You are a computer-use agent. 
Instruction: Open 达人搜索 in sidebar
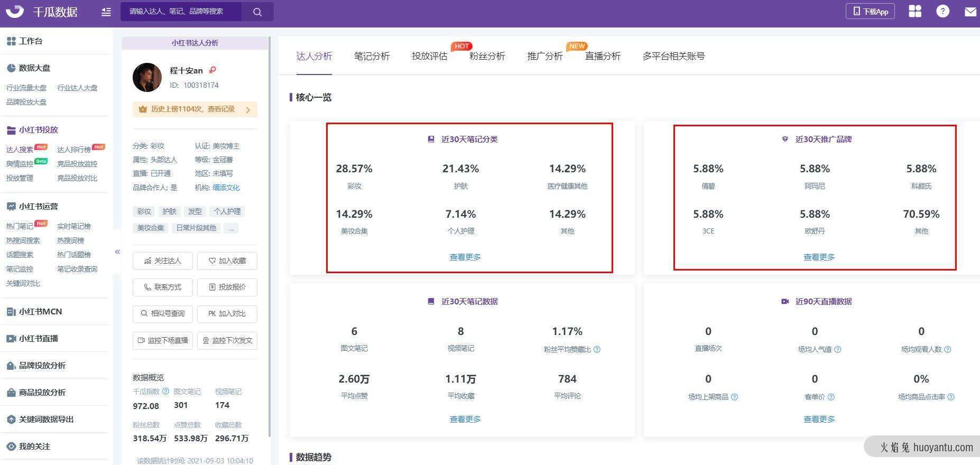point(20,150)
